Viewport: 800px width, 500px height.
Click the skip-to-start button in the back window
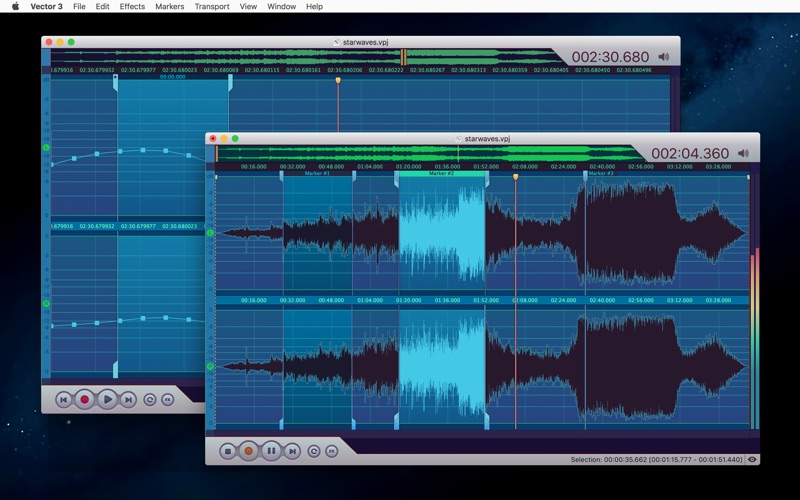point(63,399)
